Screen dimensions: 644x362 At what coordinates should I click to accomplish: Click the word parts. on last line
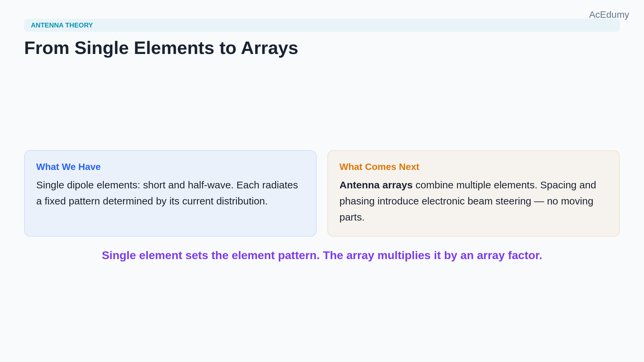point(352,217)
